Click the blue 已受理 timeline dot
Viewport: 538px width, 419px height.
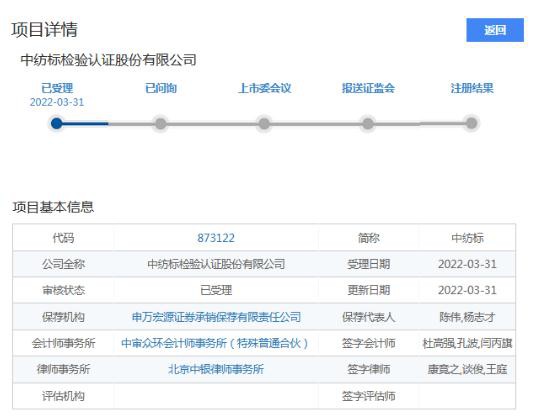coord(57,123)
